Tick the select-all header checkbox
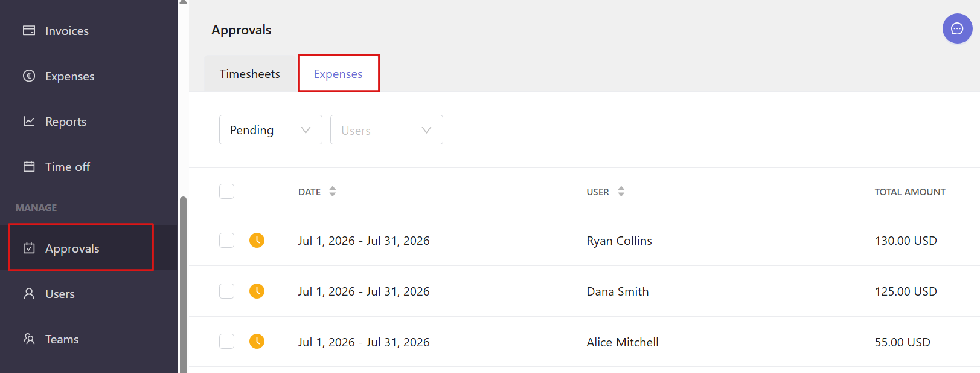The image size is (980, 373). (226, 192)
